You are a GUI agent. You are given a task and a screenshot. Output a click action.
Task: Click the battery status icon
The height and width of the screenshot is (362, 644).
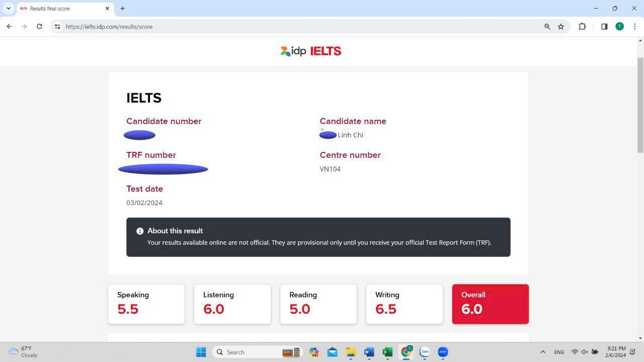595,352
